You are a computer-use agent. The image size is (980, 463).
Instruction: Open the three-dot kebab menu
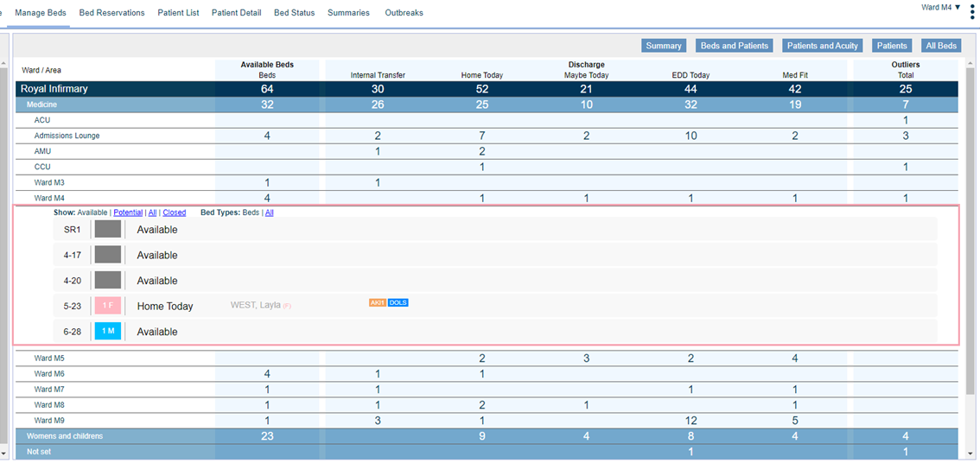(972, 11)
